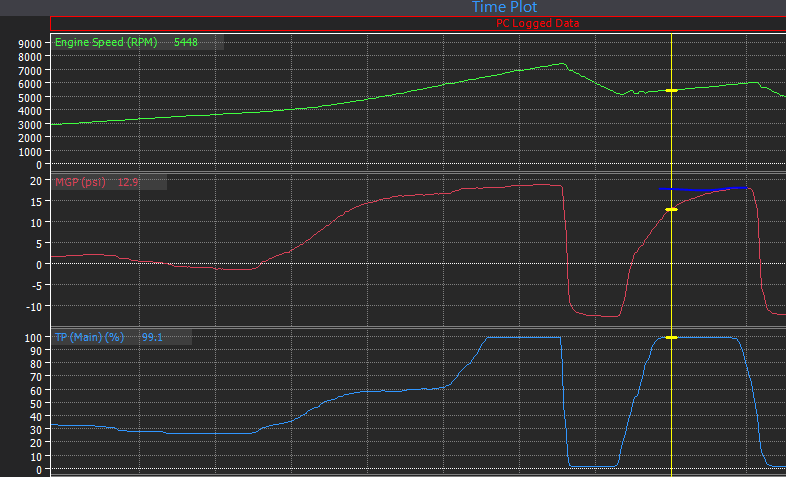
Task: Select the PC Logged Data header bar
Action: click(x=418, y=24)
